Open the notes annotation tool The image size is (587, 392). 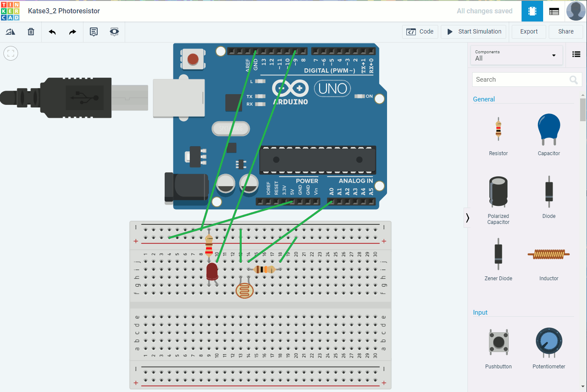94,32
